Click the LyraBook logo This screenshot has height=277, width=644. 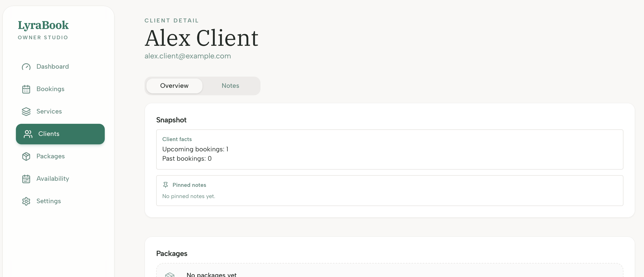(x=43, y=25)
